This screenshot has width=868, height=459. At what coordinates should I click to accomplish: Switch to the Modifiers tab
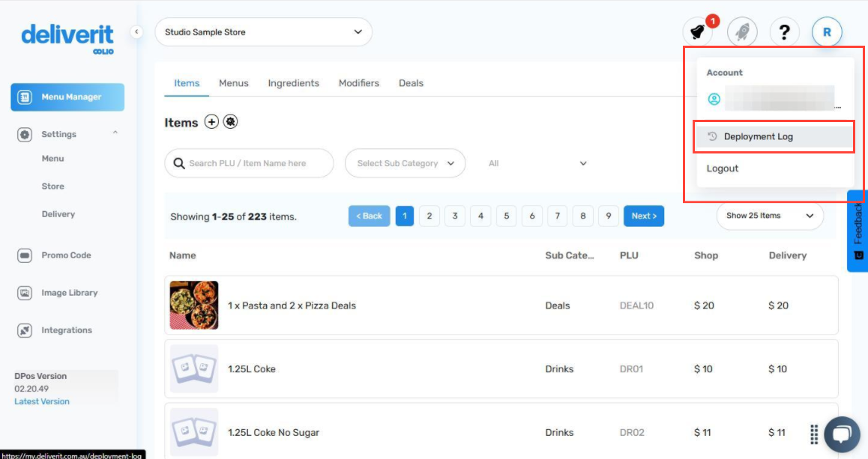pos(358,83)
